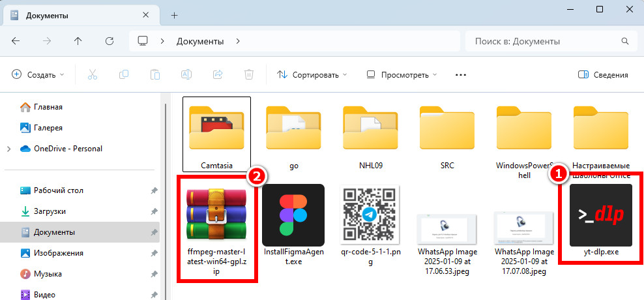Click the Copy toolbar icon
Screen dimensions: 644x300
point(124,75)
